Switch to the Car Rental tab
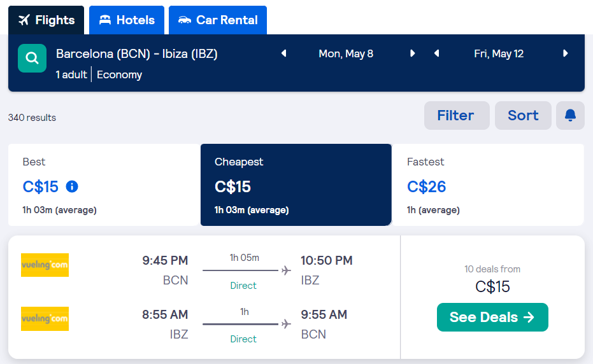593x364 pixels. [218, 20]
